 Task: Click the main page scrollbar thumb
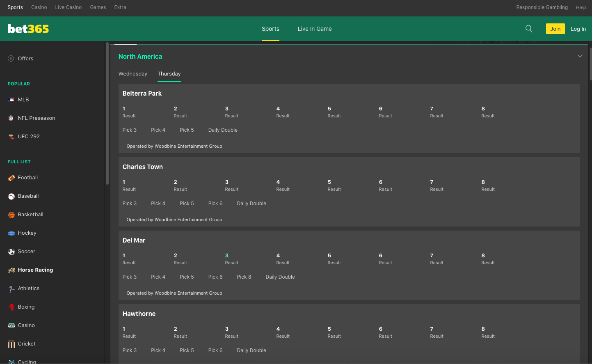pyautogui.click(x=590, y=64)
